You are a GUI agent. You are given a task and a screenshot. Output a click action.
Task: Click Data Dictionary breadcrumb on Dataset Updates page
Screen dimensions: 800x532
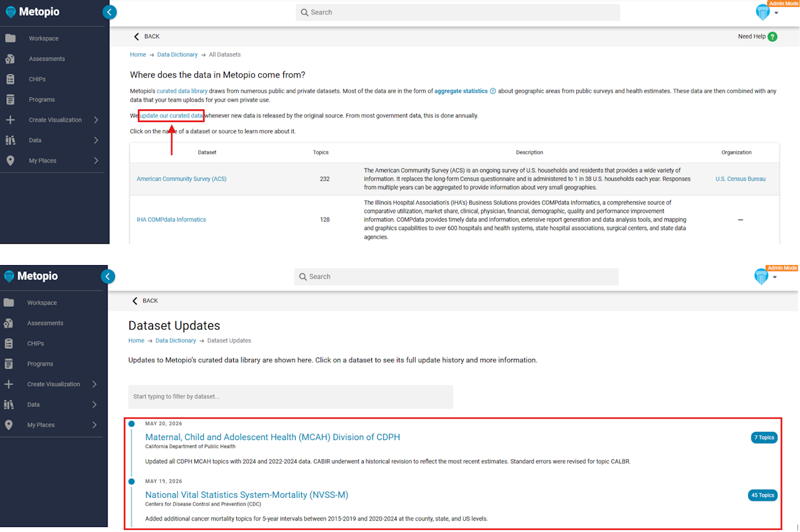[176, 341]
